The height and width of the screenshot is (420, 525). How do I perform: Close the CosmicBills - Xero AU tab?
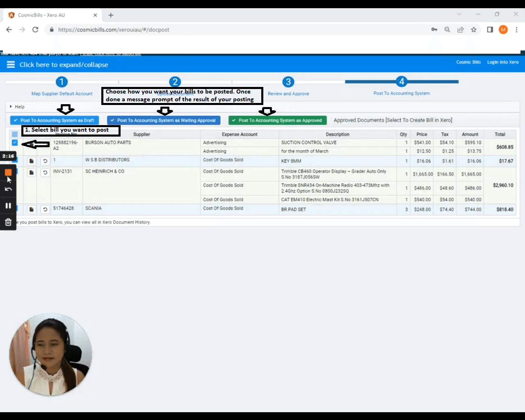point(95,15)
